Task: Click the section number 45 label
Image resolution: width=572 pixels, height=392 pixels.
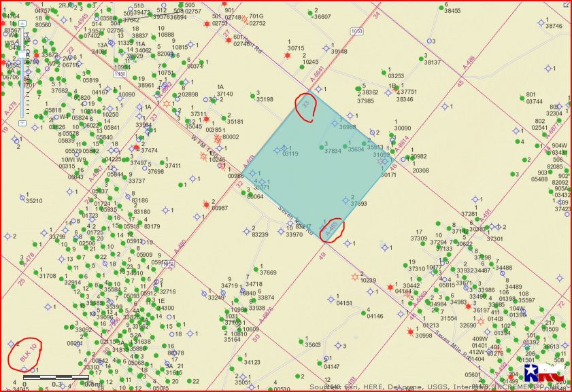Action: [x=460, y=84]
